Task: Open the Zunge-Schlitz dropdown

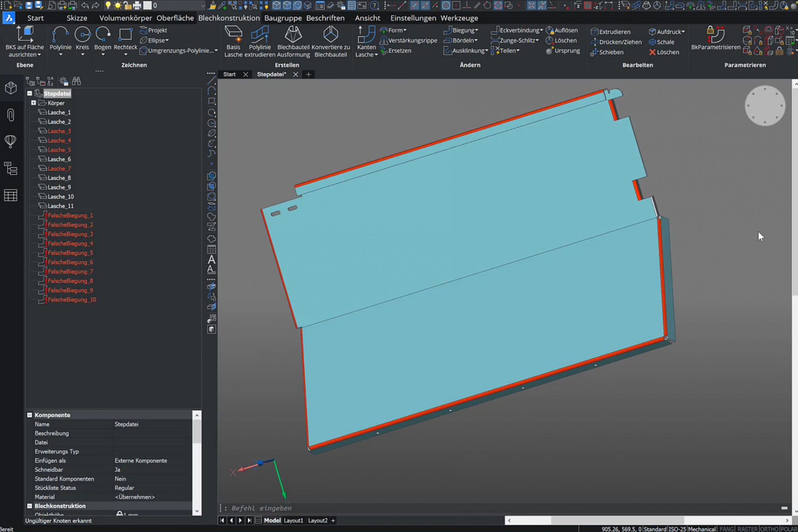Action: (x=515, y=40)
